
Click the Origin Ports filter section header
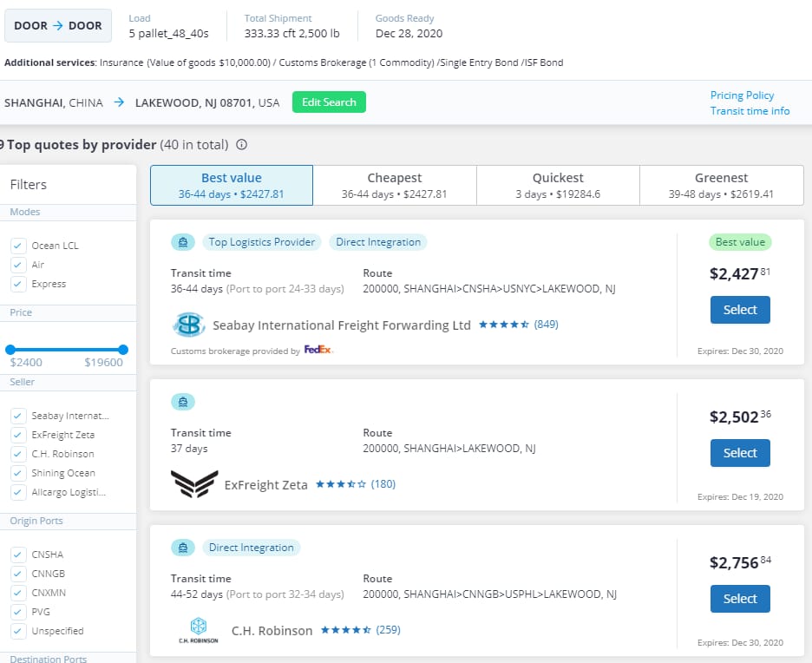[68, 521]
